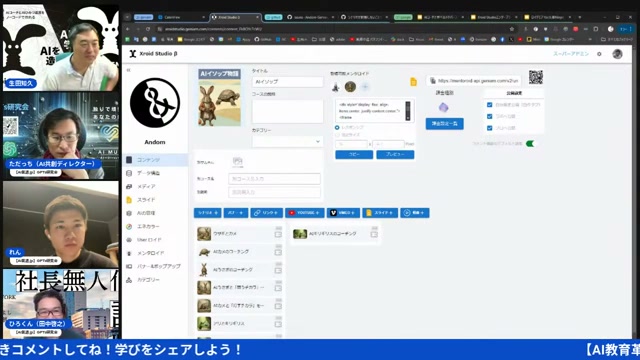Click the yellow document icon beside the URL

(x=413, y=82)
